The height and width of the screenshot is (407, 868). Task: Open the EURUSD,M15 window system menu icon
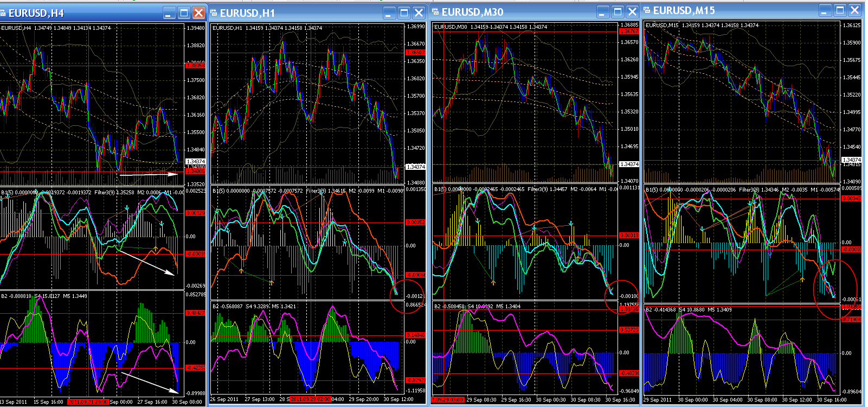tap(647, 10)
